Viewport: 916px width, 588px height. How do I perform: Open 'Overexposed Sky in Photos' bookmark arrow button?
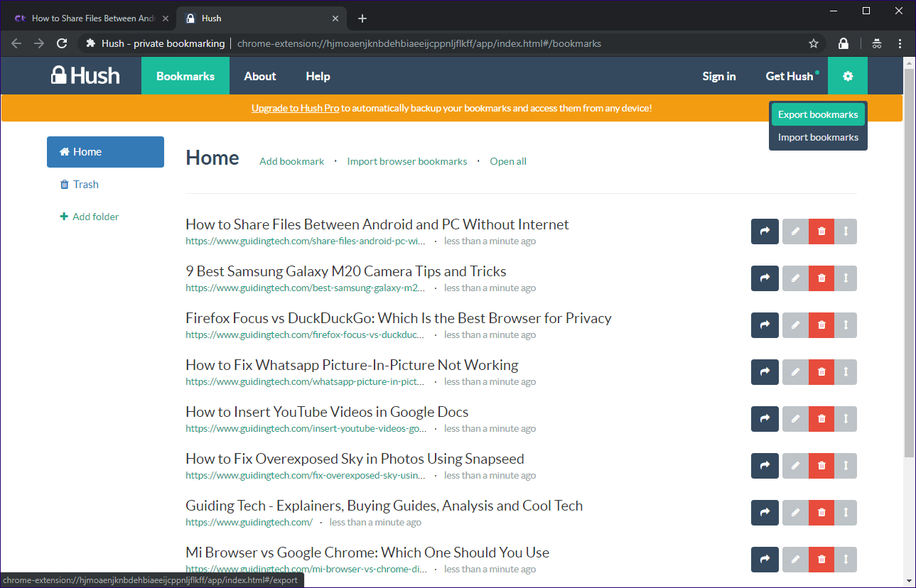(x=765, y=466)
